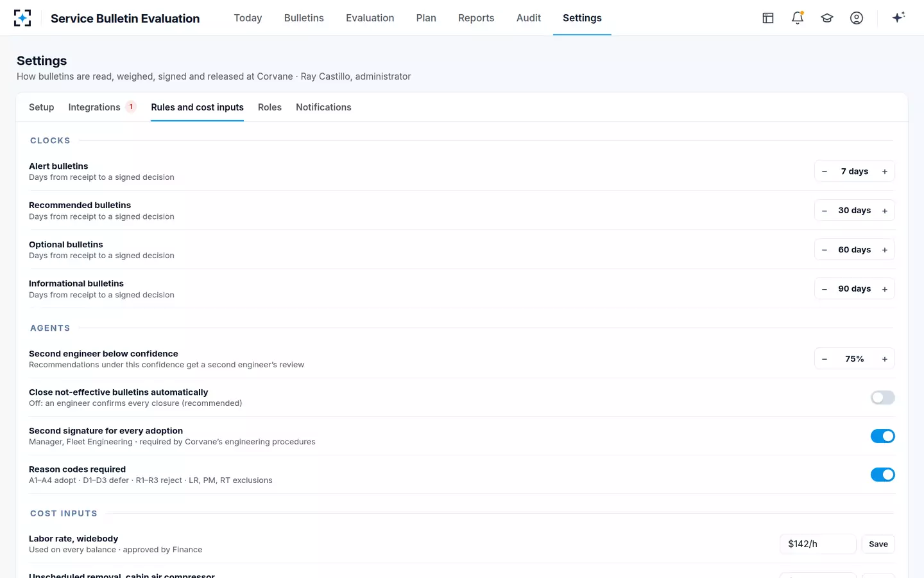Open the Reports menu
Image resolution: width=924 pixels, height=578 pixels.
[476, 18]
